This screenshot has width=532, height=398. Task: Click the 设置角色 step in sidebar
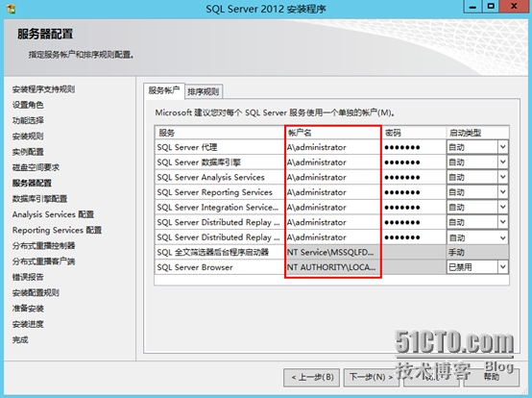point(28,105)
